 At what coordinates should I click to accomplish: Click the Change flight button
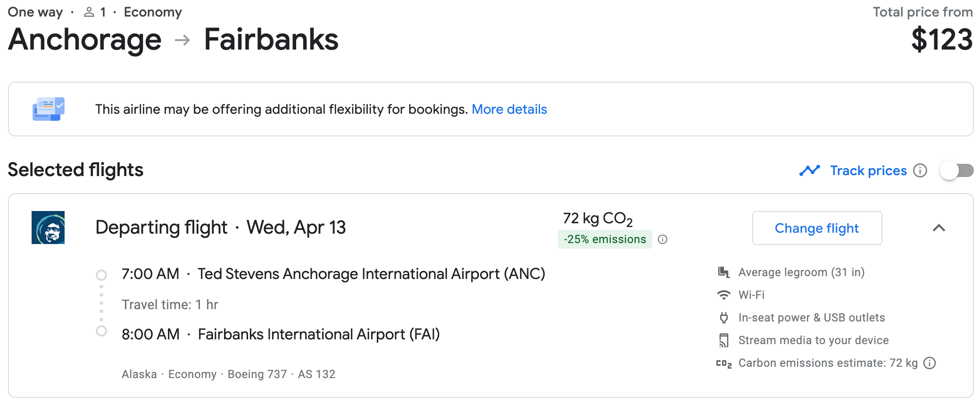point(816,228)
